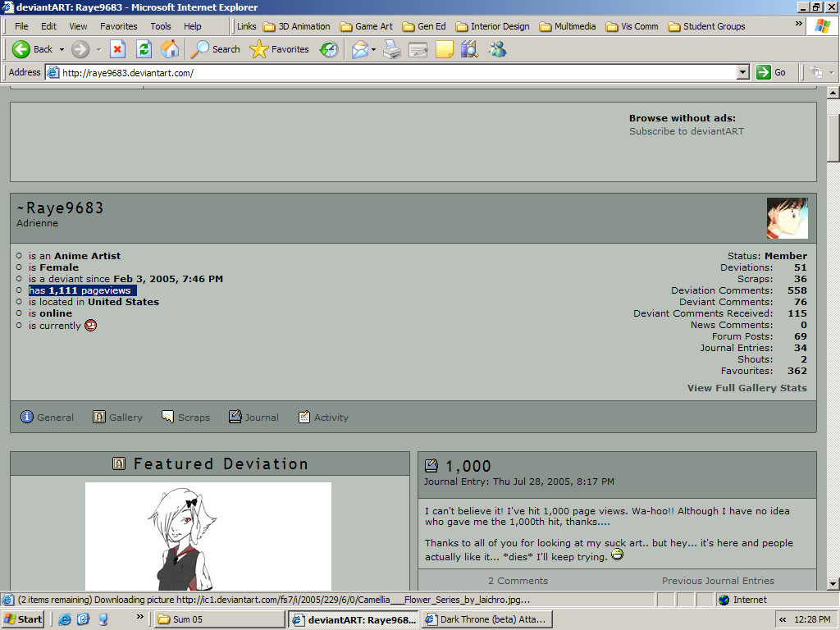The height and width of the screenshot is (630, 840).
Task: Click the Mail envelope toolbar icon
Action: [360, 49]
